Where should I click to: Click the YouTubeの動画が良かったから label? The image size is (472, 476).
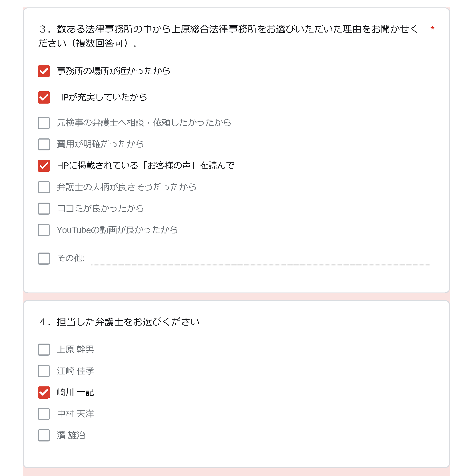[x=117, y=230]
